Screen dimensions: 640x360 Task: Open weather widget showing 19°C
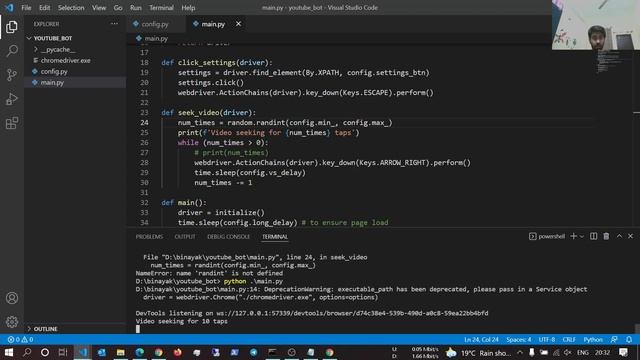tap(478, 353)
